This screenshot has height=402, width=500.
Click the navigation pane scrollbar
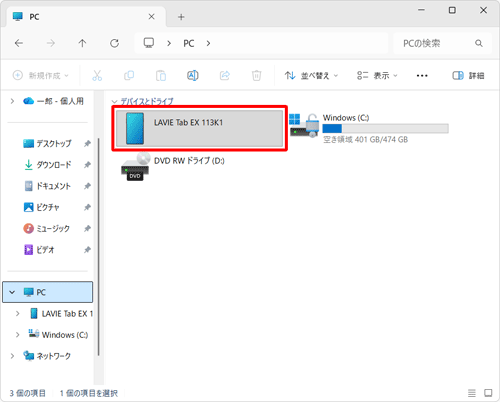pyautogui.click(x=99, y=247)
